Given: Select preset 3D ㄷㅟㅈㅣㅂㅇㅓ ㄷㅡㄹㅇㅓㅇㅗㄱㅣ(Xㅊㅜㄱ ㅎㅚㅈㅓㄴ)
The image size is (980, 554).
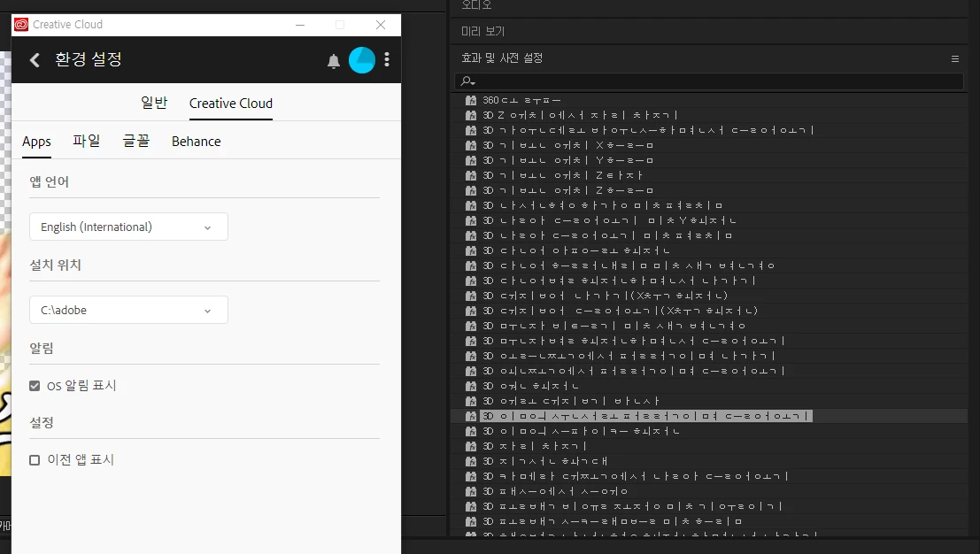Looking at the screenshot, I should pyautogui.click(x=620, y=311).
